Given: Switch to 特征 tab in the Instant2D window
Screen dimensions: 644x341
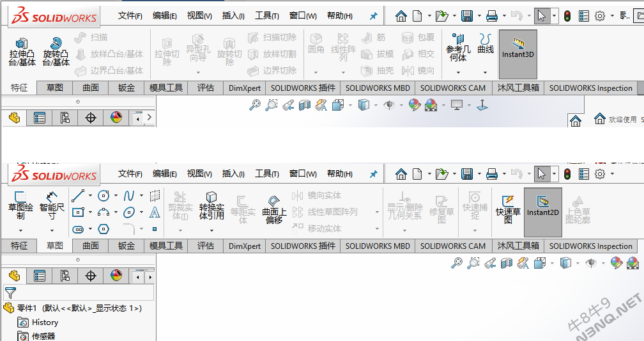Looking at the screenshot, I should (19, 246).
